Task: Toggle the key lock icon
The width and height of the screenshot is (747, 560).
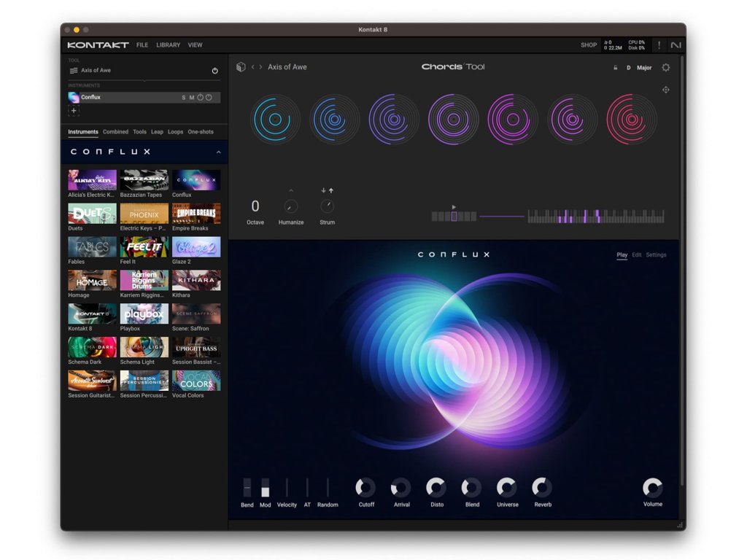Action: (616, 68)
